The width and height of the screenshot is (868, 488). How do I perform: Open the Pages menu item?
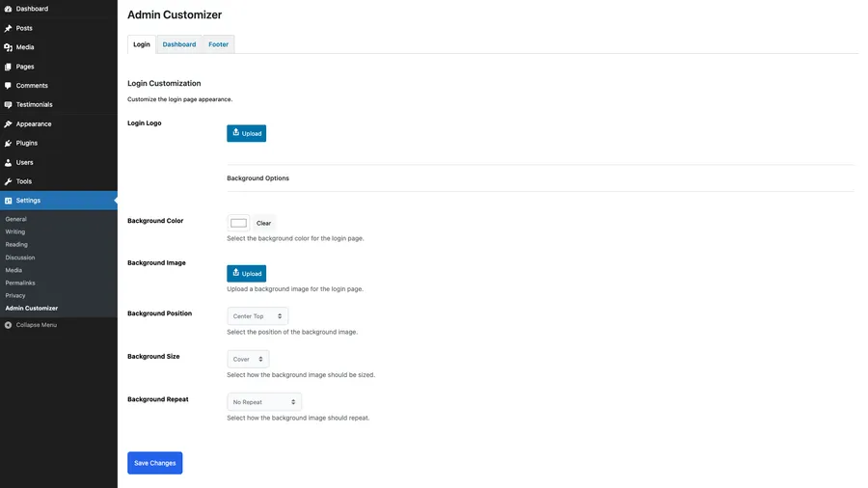59,67
